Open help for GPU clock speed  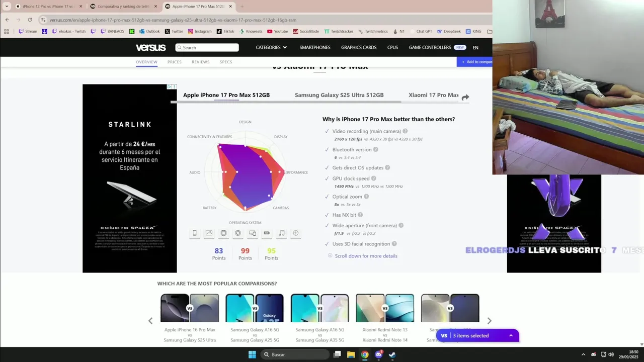coord(373,178)
